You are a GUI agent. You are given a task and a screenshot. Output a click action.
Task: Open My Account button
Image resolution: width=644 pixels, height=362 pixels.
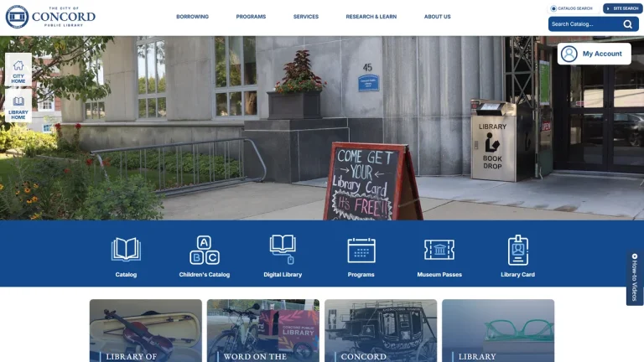pyautogui.click(x=595, y=54)
